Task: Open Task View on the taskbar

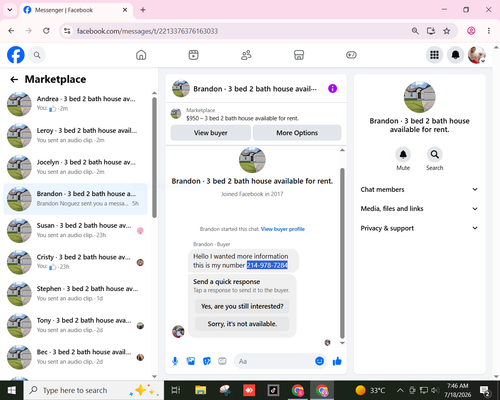Action: point(176,390)
